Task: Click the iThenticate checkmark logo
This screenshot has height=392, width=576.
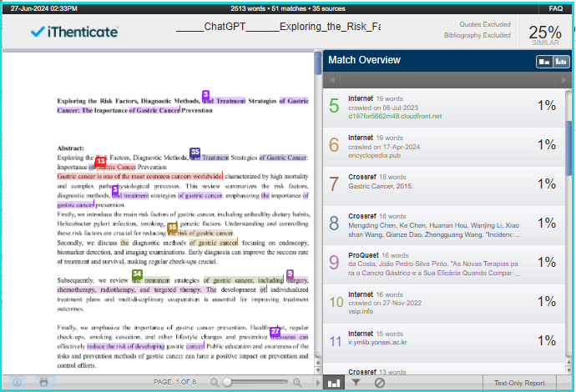Action: coord(74,33)
